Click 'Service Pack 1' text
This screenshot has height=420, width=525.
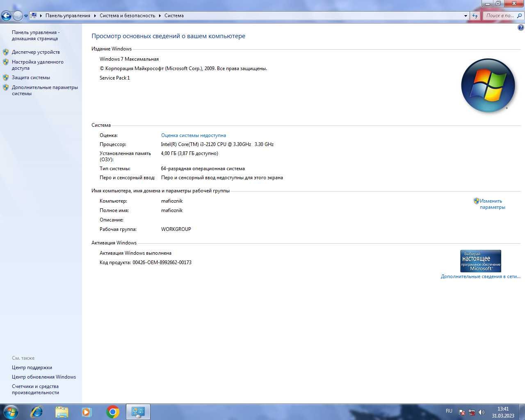click(x=115, y=78)
